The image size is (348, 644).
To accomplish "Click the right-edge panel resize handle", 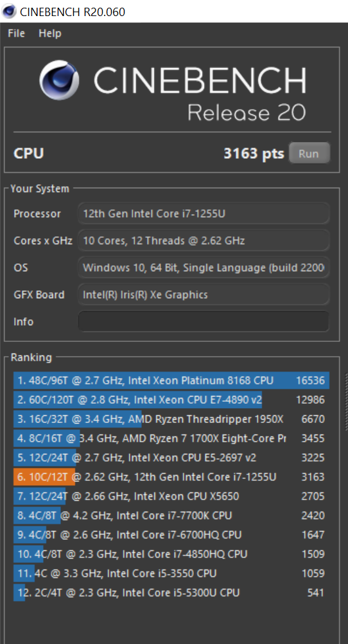I will [346, 402].
